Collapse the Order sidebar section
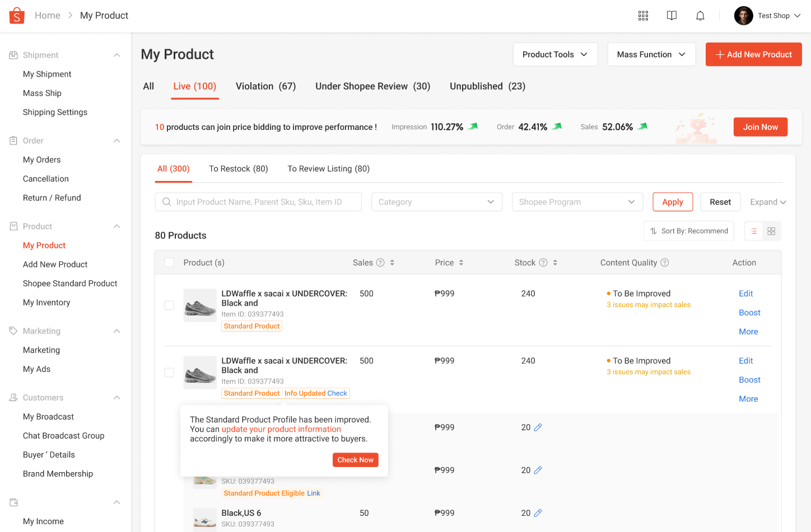Screen dimensions: 811x532 (x=117, y=141)
